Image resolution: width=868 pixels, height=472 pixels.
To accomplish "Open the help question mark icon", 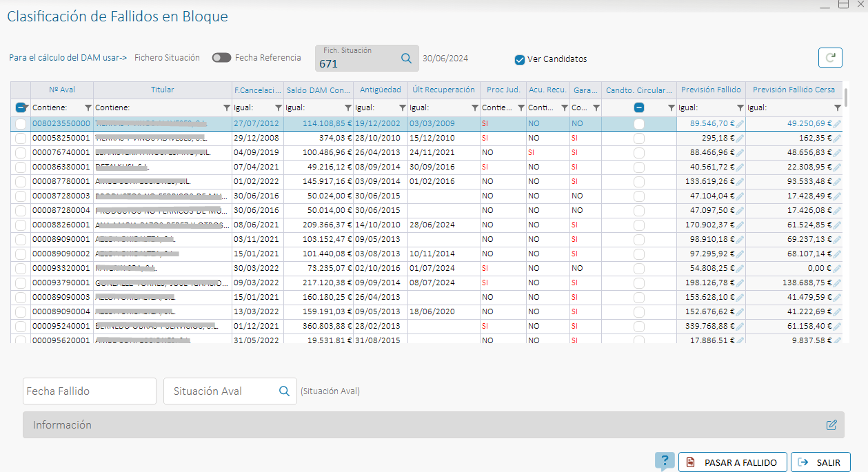I will tap(665, 462).
